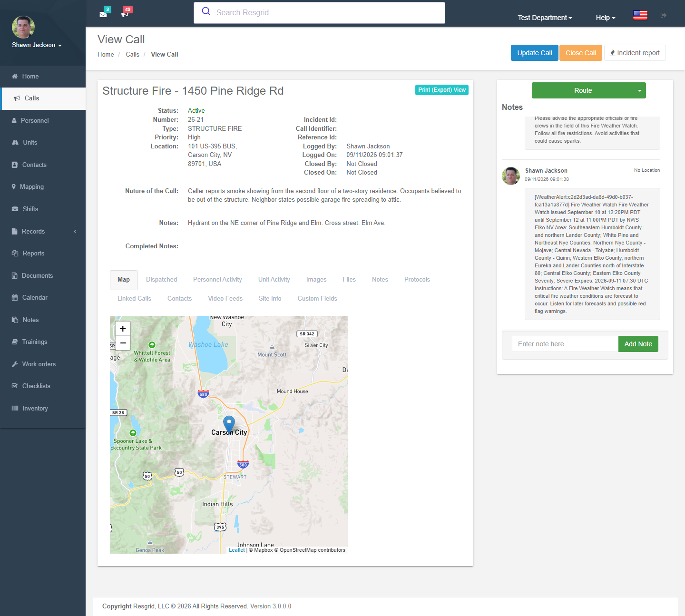Click the Trainings book icon
The height and width of the screenshot is (616, 685).
(x=15, y=342)
